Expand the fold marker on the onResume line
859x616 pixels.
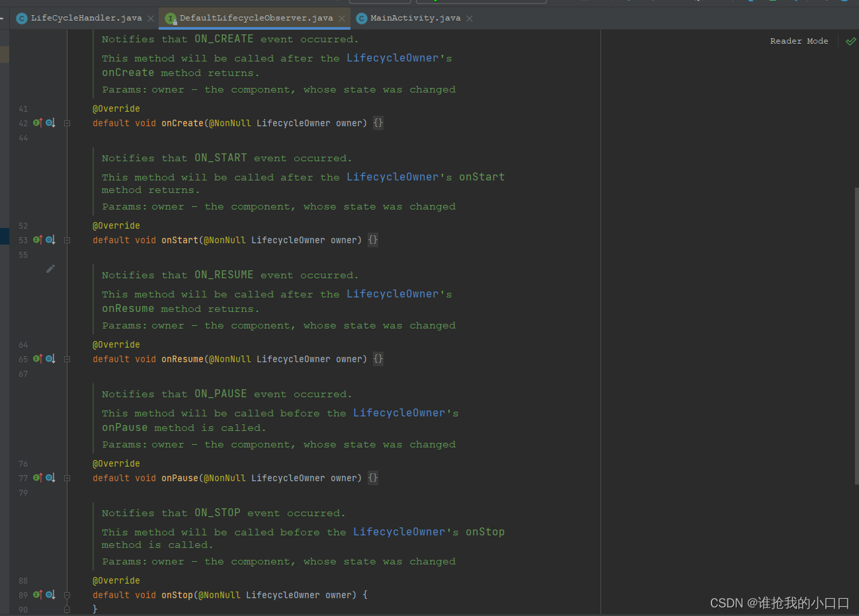click(x=67, y=359)
